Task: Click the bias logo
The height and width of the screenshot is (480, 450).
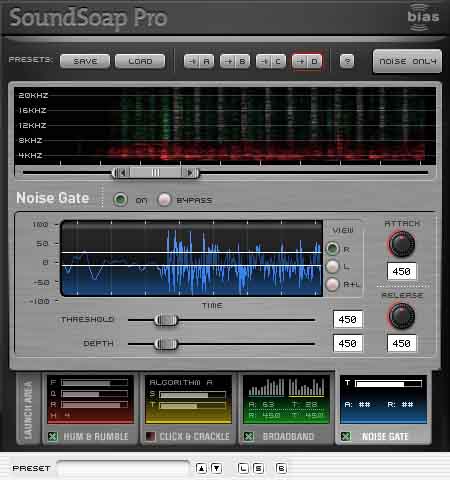Action: click(x=423, y=17)
